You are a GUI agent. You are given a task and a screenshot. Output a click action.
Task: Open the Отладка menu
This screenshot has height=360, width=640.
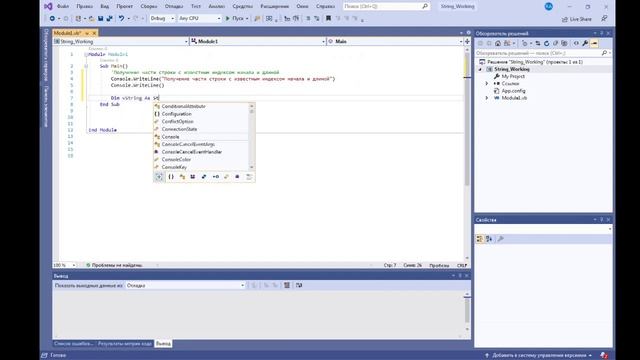coord(174,7)
